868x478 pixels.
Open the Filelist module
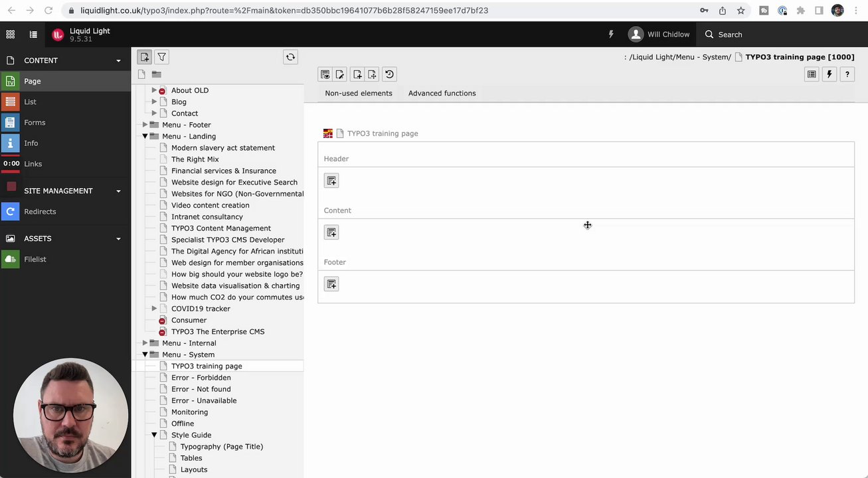coord(65,260)
